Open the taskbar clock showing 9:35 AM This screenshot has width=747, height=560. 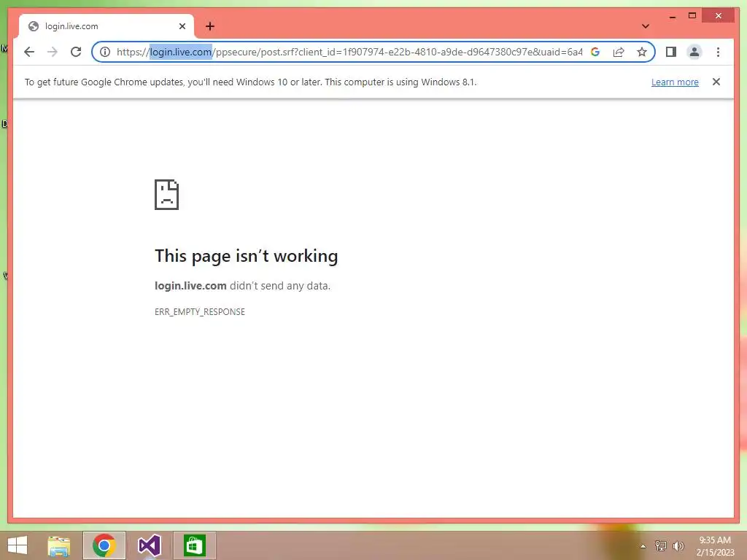click(x=715, y=546)
